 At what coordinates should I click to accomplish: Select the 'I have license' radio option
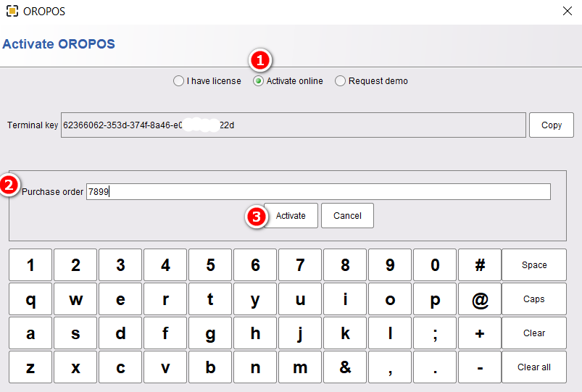207,81
